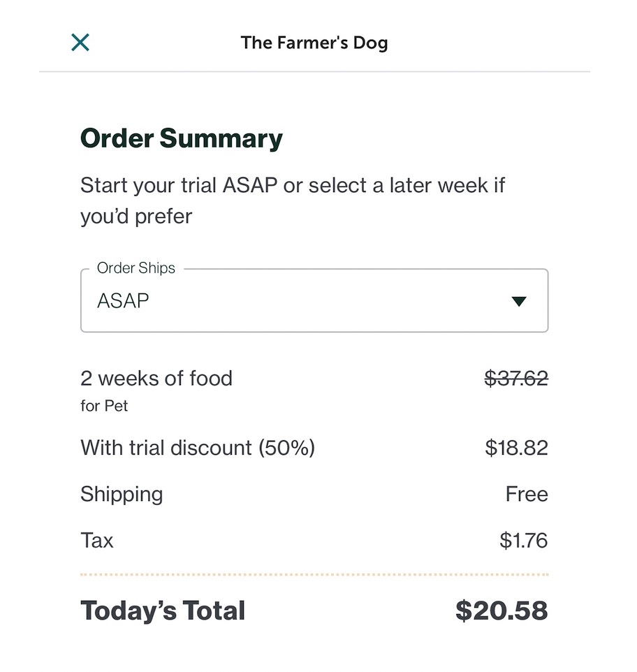Select the 2 weeks of food line

coord(156,379)
